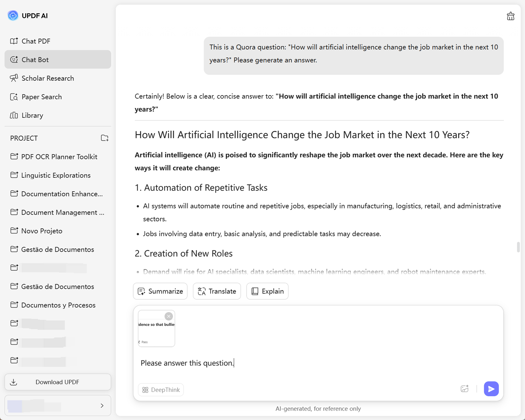Click the Download UPDF button
The width and height of the screenshot is (525, 420).
pos(58,382)
